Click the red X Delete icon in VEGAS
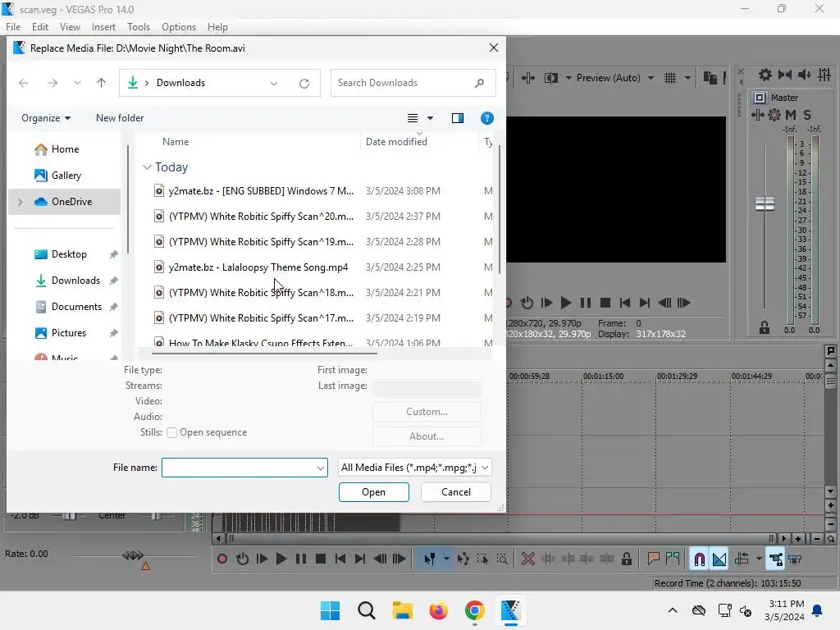Screen dimensions: 840x630 pyautogui.click(x=528, y=559)
